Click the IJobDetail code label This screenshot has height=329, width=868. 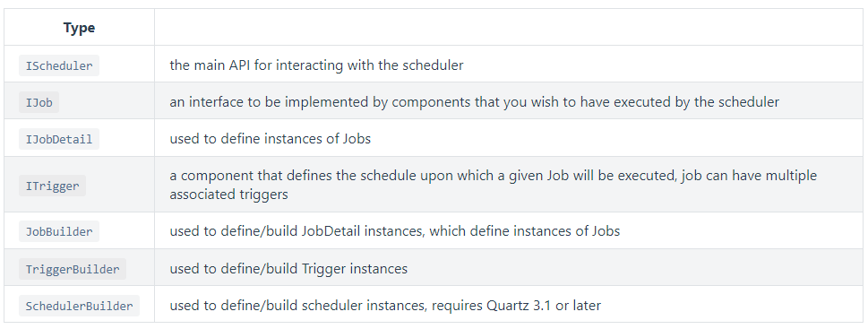click(x=59, y=139)
